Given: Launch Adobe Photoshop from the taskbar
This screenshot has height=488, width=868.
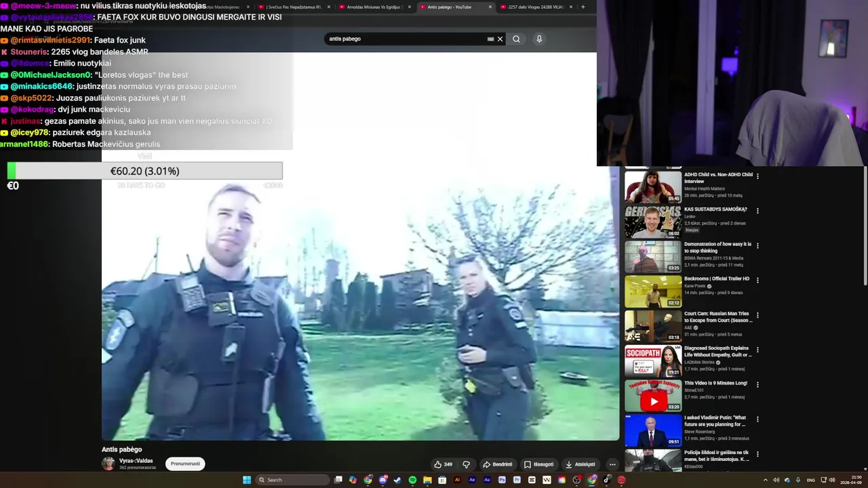Looking at the screenshot, I should pyautogui.click(x=502, y=480).
